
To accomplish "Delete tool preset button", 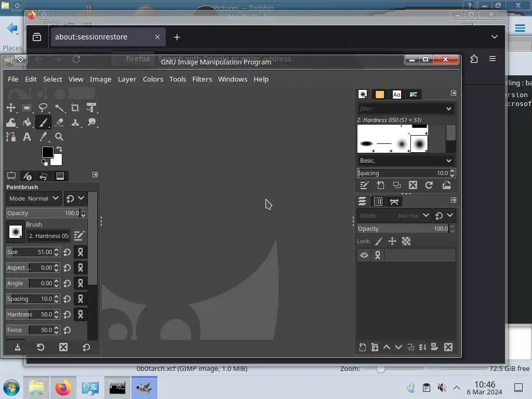I will (63, 347).
